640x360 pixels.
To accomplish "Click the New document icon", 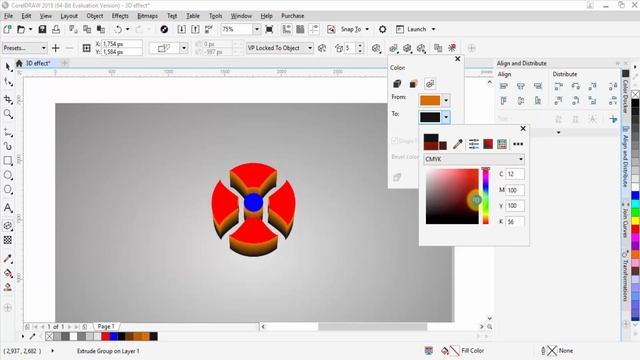I will 7,29.
